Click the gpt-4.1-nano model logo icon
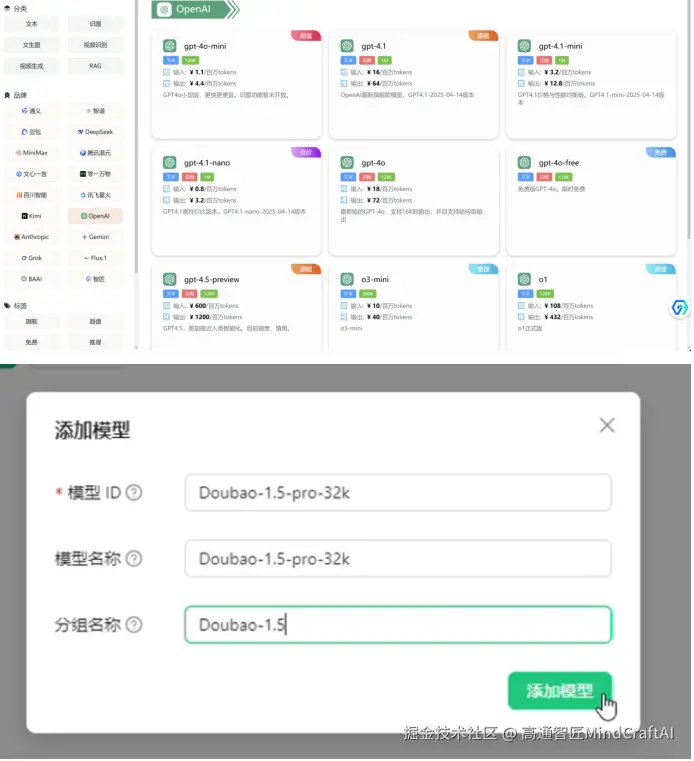The image size is (694, 761). click(x=169, y=163)
